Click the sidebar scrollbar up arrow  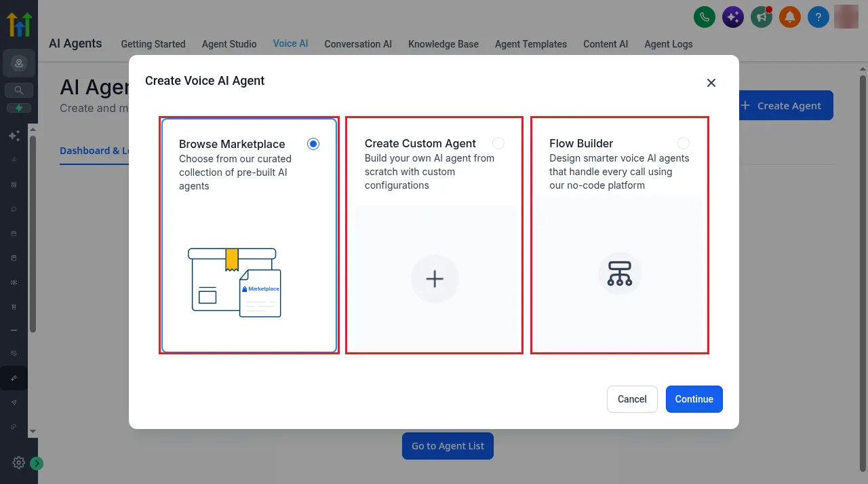click(33, 130)
